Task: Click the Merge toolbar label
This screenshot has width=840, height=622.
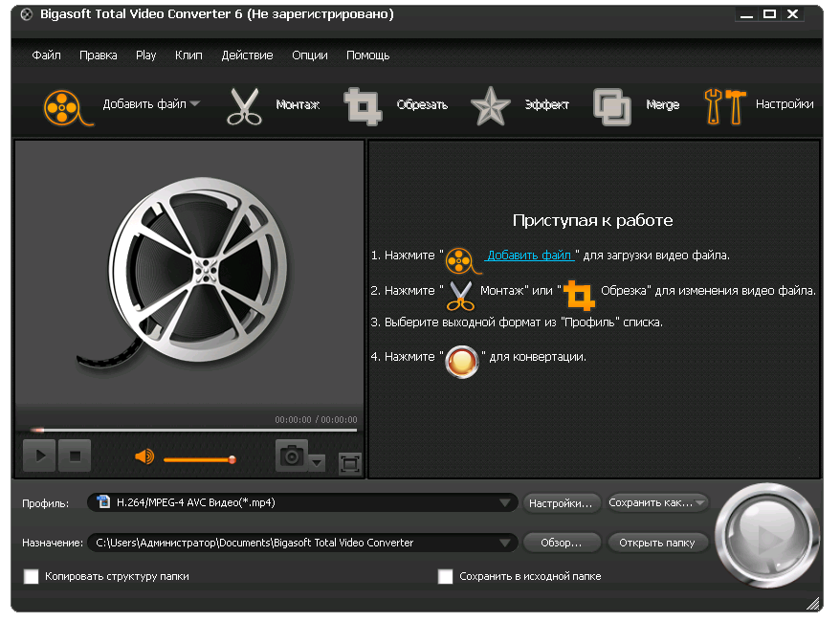Action: click(663, 105)
